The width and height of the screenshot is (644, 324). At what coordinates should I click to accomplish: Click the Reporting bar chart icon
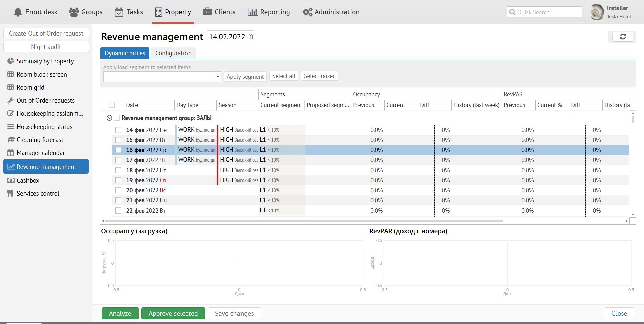252,12
